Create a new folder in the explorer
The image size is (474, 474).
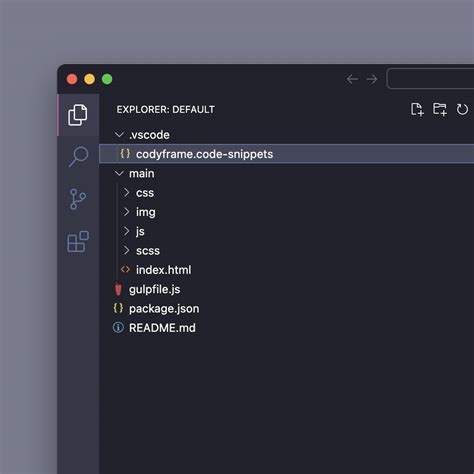click(x=440, y=109)
